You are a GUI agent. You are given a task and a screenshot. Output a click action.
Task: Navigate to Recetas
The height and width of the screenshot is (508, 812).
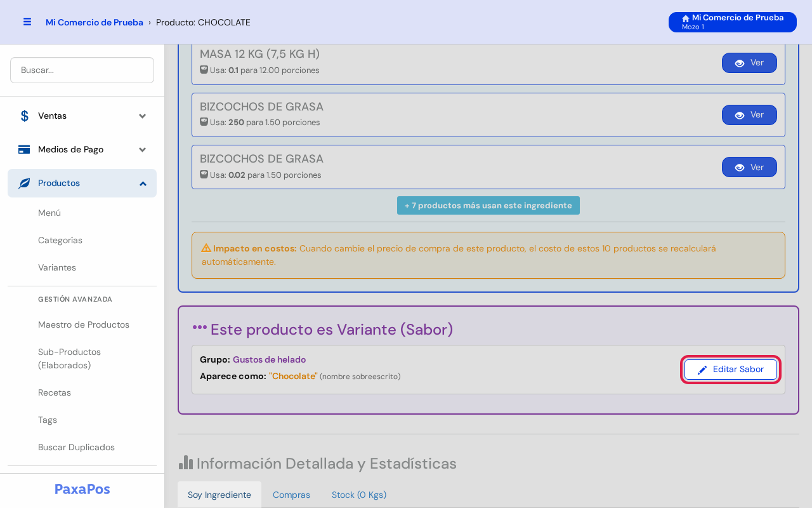coord(55,392)
